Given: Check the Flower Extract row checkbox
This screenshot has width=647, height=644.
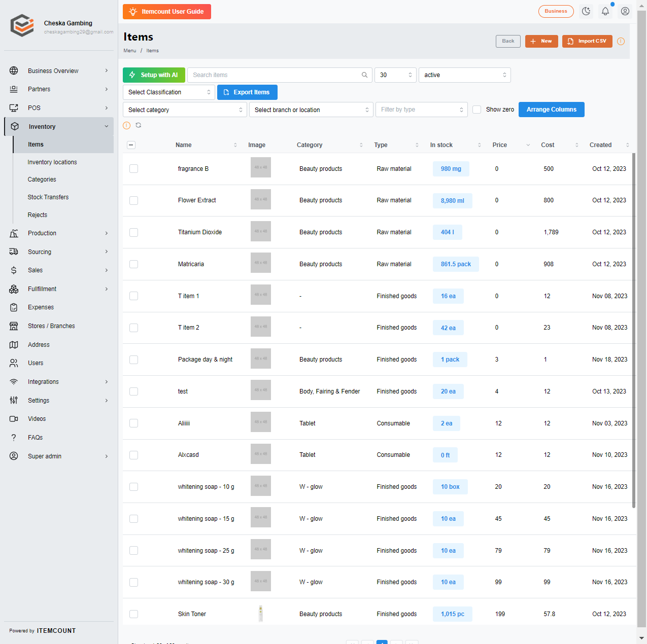Looking at the screenshot, I should [x=133, y=200].
